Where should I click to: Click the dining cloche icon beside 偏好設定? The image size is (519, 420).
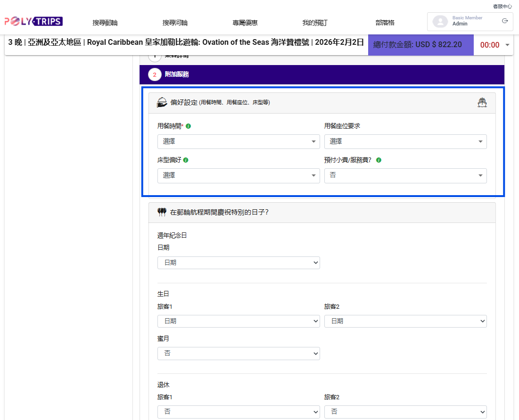(x=162, y=102)
